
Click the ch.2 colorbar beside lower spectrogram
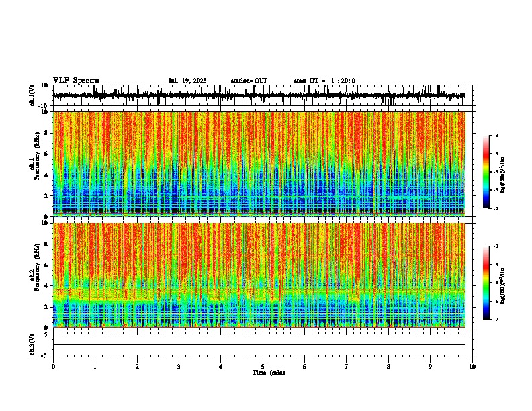(486, 283)
